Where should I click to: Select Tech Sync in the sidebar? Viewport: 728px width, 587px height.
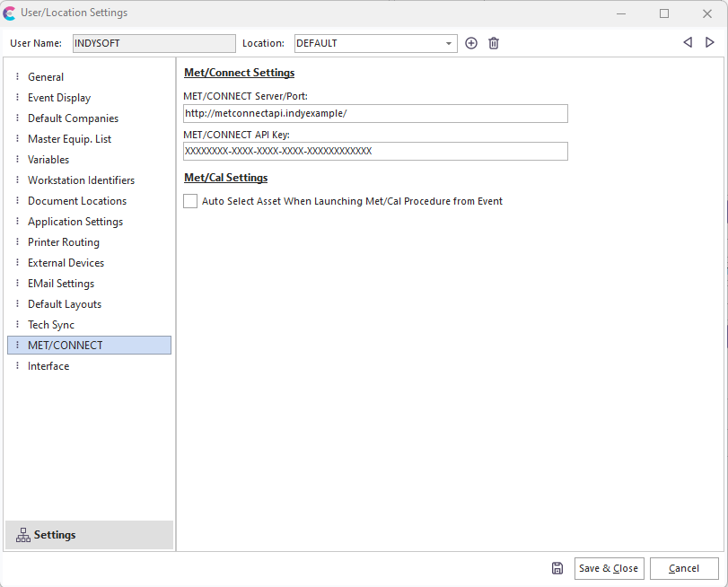pos(51,325)
